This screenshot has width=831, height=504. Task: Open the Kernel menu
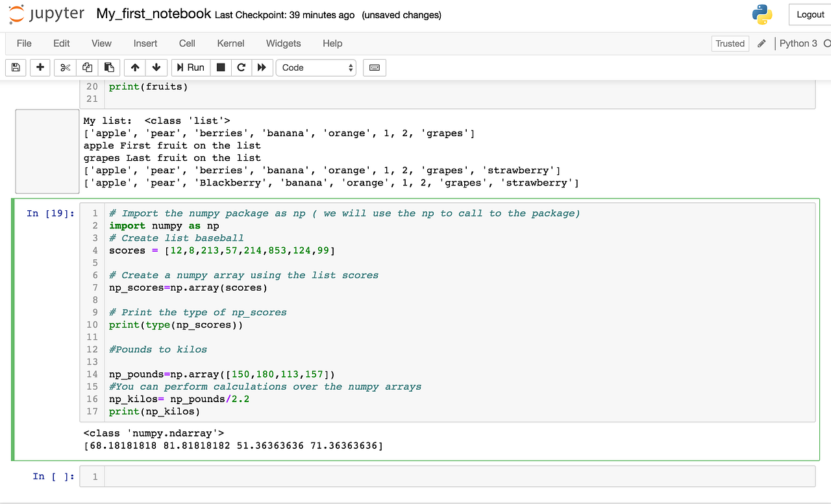click(230, 43)
